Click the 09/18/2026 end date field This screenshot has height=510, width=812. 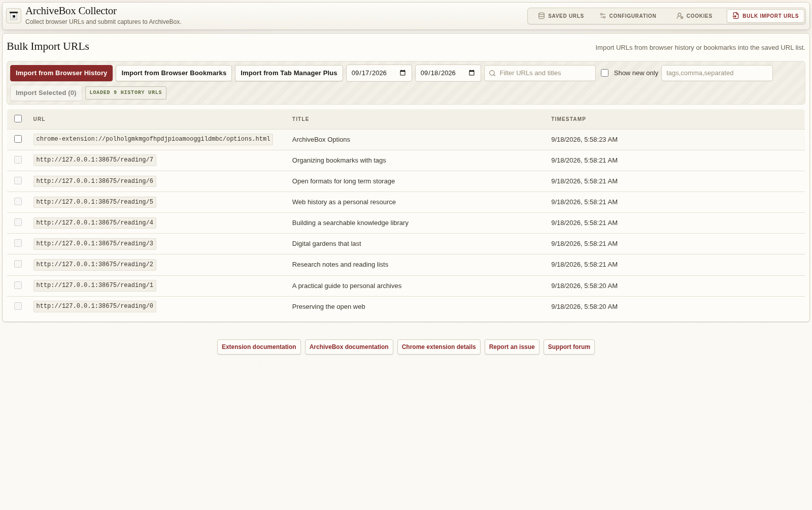click(448, 73)
